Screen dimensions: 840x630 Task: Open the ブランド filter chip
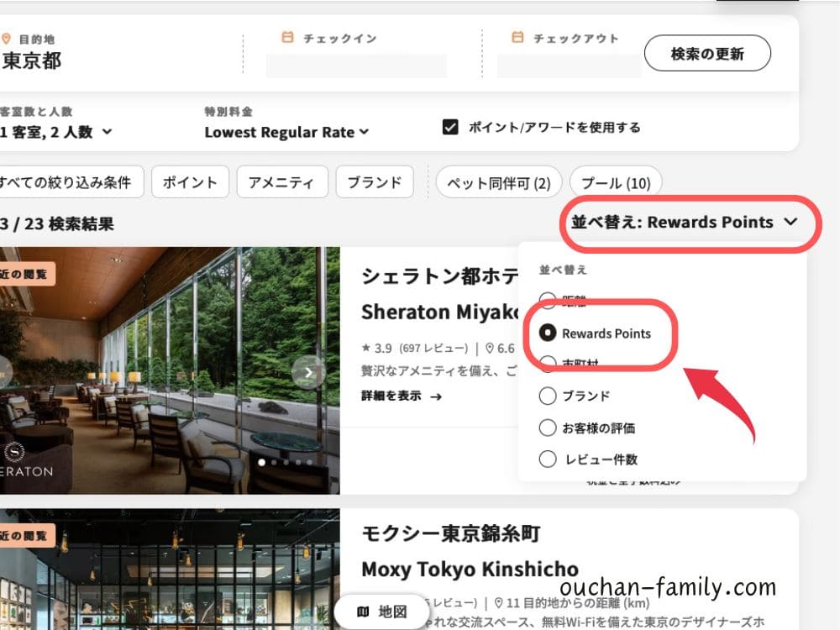tap(375, 182)
